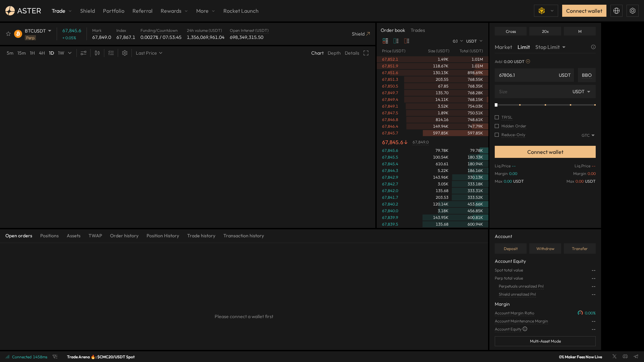The height and width of the screenshot is (362, 644).
Task: Toggle Multi-Asset Mode
Action: pyautogui.click(x=545, y=341)
